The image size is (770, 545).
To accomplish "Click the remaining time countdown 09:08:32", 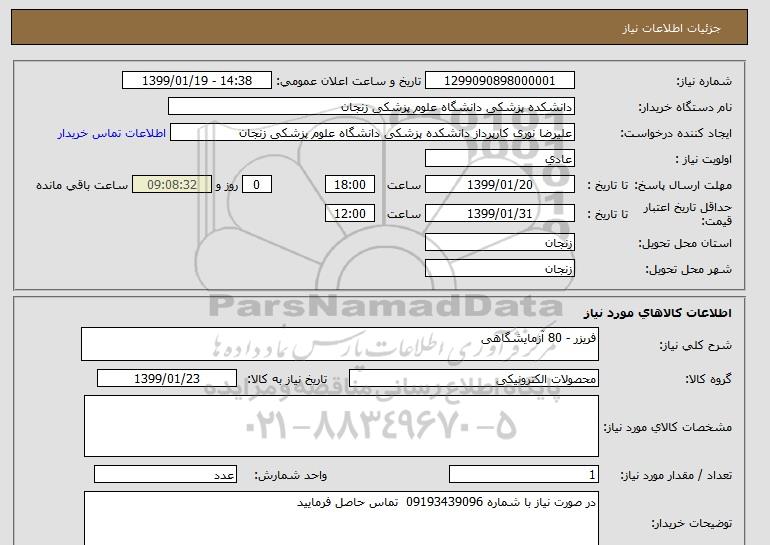I will coord(172,185).
